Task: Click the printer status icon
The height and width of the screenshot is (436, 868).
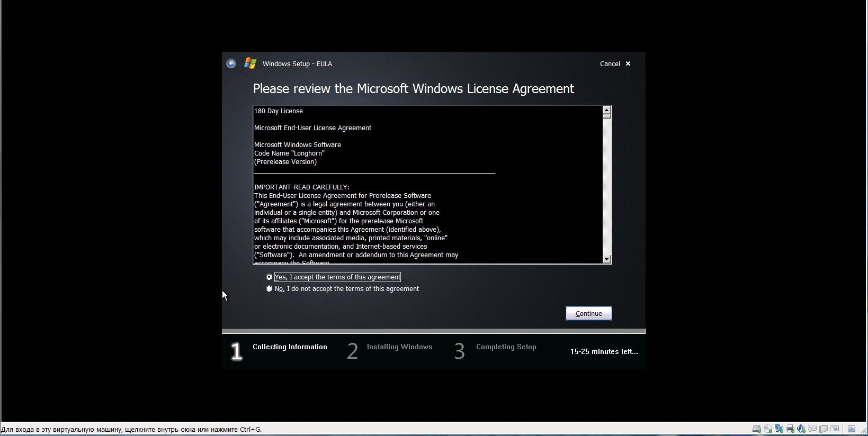Action: 790,429
